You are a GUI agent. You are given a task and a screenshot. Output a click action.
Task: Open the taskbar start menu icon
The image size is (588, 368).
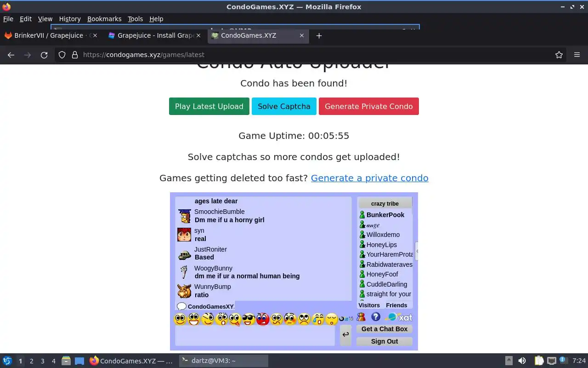click(x=7, y=361)
